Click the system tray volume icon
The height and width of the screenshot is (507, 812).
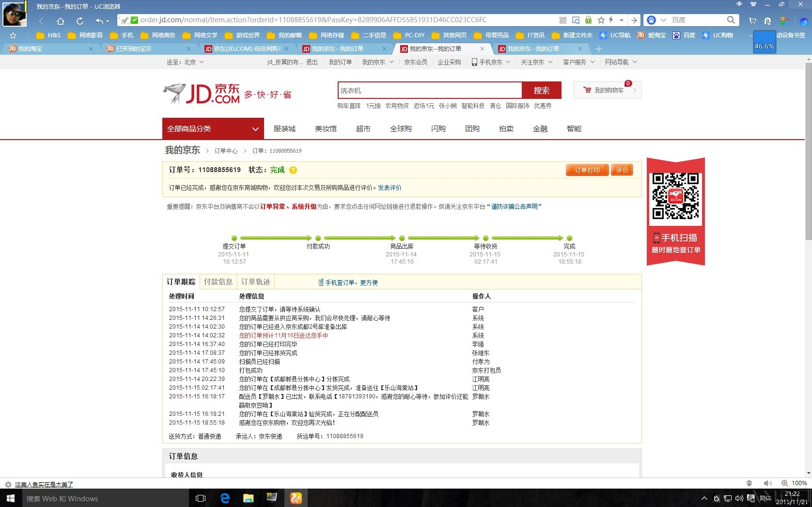[739, 498]
